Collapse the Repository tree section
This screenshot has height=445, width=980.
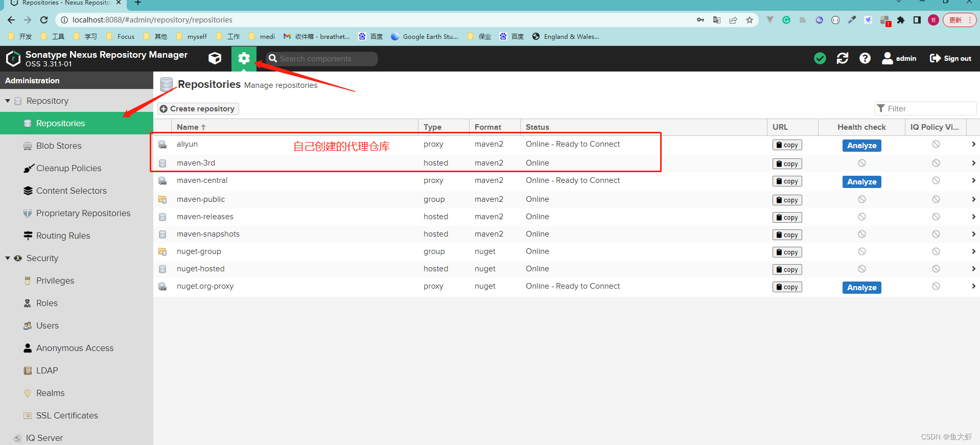(8, 101)
